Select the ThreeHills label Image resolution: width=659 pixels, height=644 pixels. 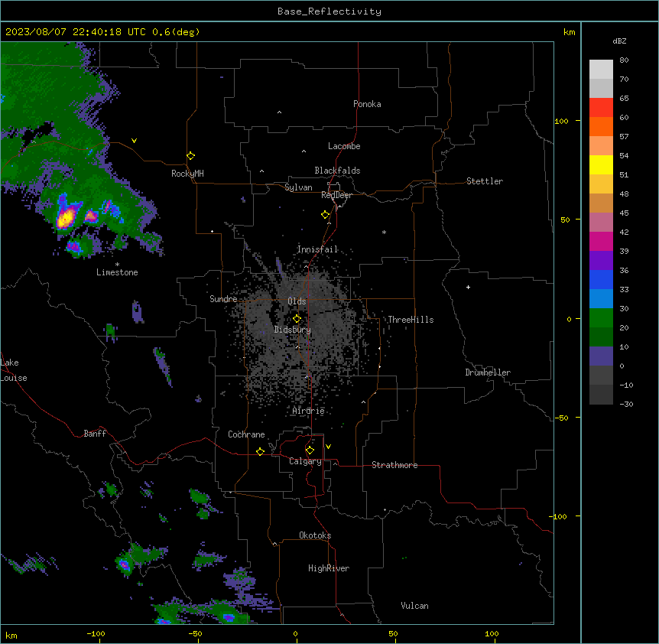pos(411,320)
